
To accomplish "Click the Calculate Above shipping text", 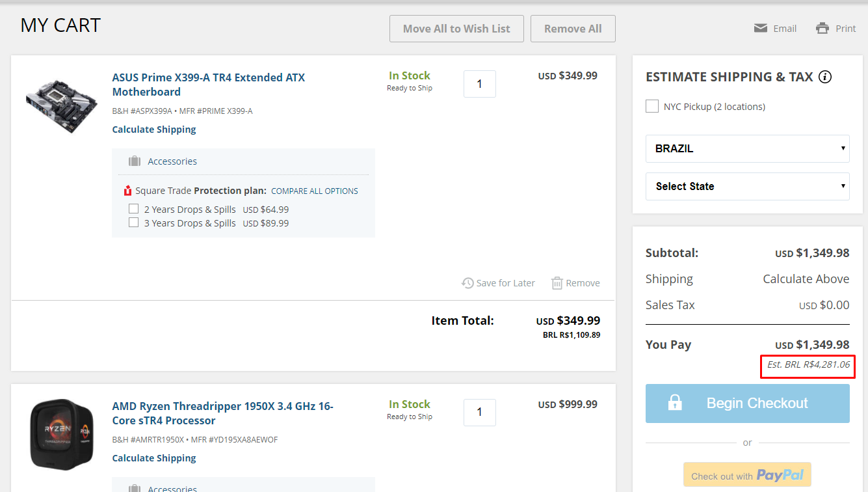I will (806, 279).
